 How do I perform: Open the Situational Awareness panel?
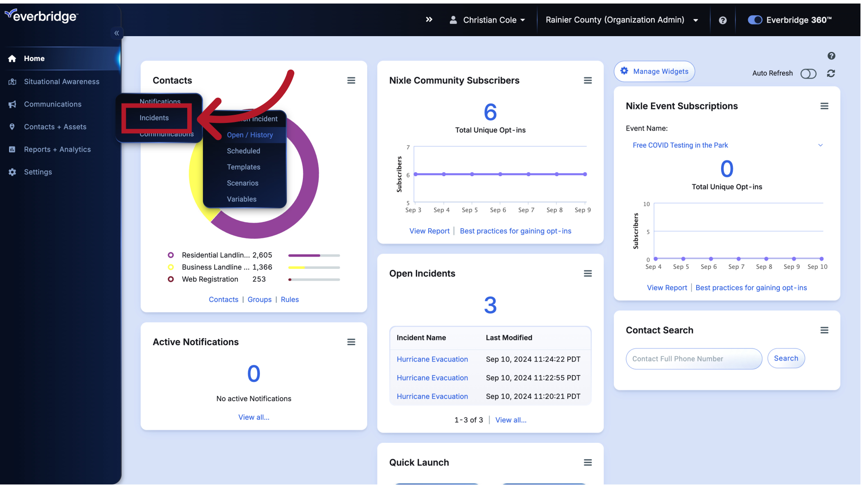coord(61,81)
